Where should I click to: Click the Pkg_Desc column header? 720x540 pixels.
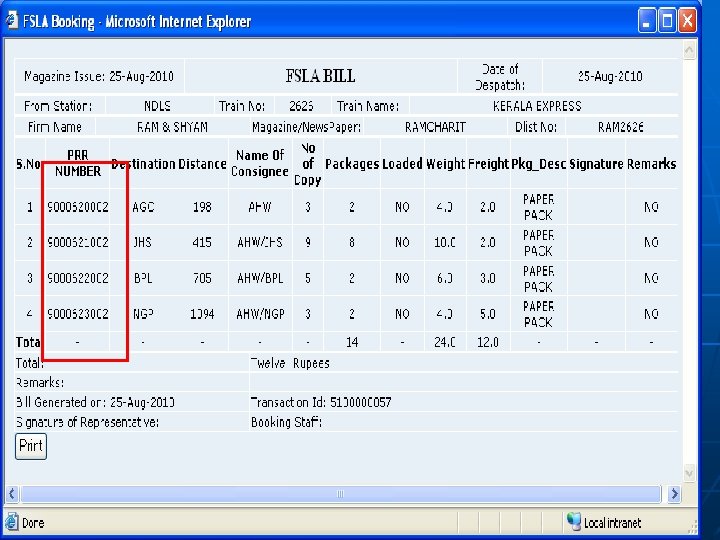539,163
